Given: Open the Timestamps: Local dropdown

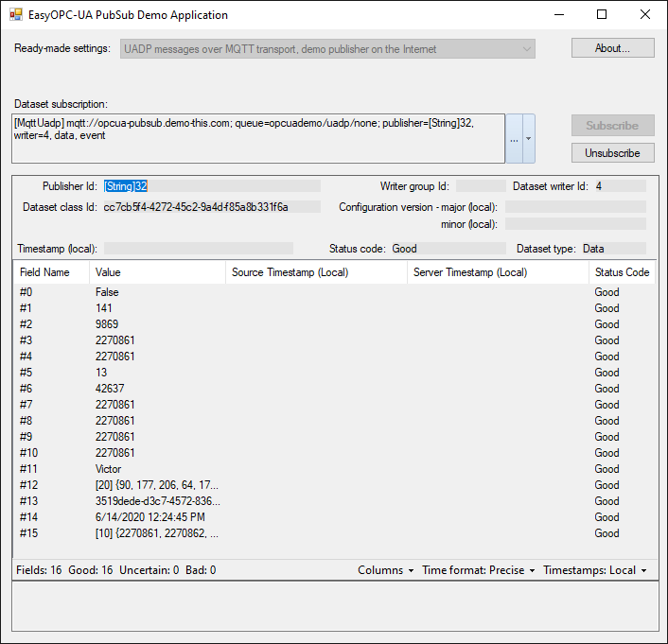Looking at the screenshot, I should click(x=595, y=570).
